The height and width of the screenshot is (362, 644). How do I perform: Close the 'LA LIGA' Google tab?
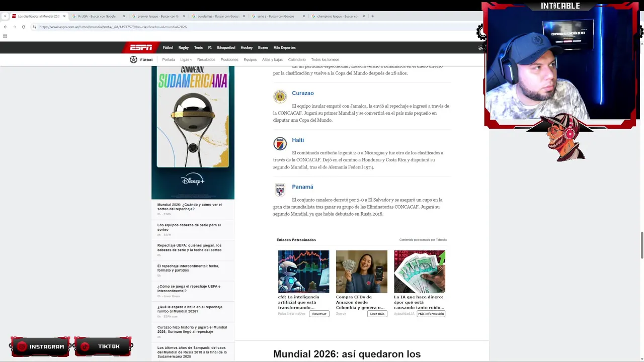click(124, 16)
